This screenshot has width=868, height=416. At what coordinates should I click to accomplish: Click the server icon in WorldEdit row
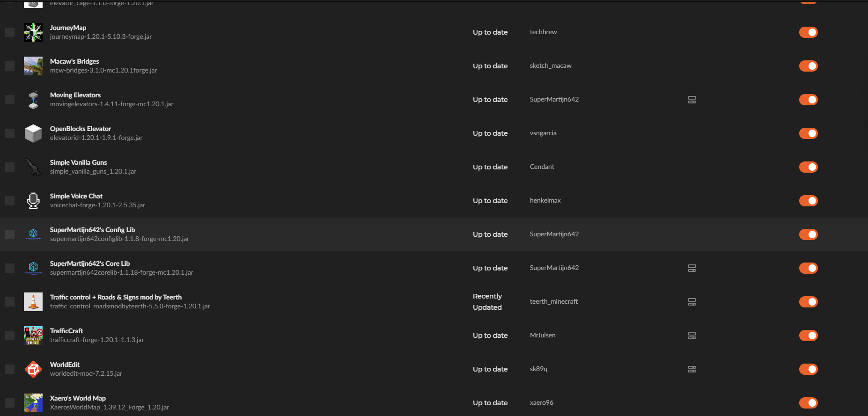pyautogui.click(x=692, y=369)
